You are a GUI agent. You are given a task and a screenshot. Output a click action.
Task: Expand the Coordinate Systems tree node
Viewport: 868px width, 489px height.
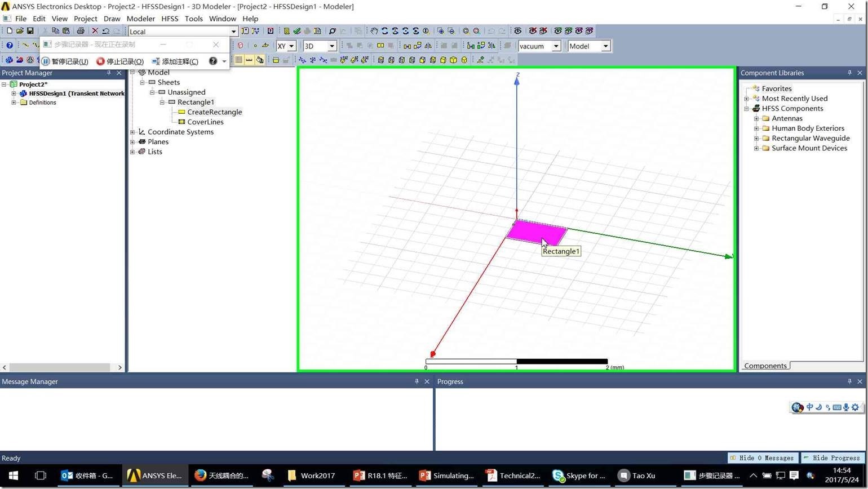click(x=132, y=132)
